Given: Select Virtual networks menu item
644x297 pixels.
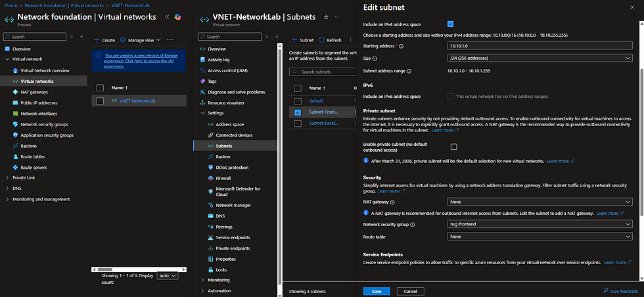Looking at the screenshot, I should point(43,81).
